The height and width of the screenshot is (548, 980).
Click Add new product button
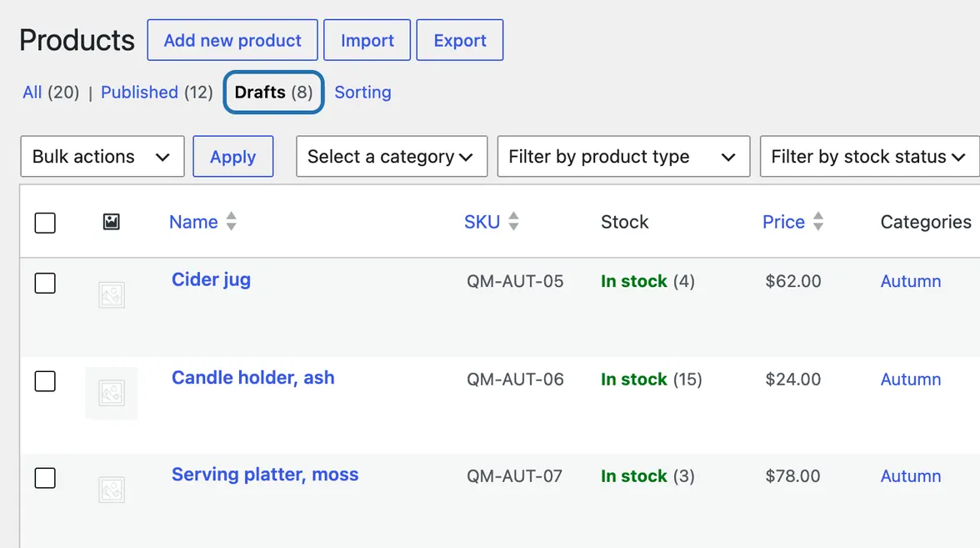232,40
